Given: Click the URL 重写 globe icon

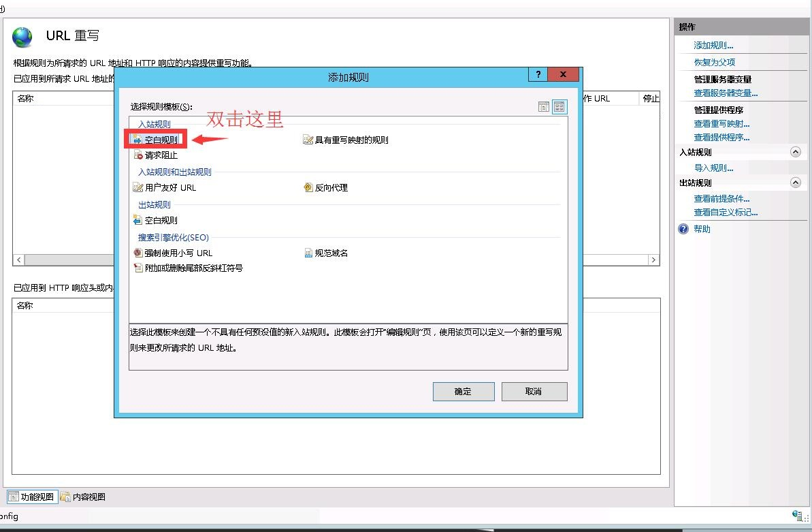Looking at the screenshot, I should tap(22, 37).
